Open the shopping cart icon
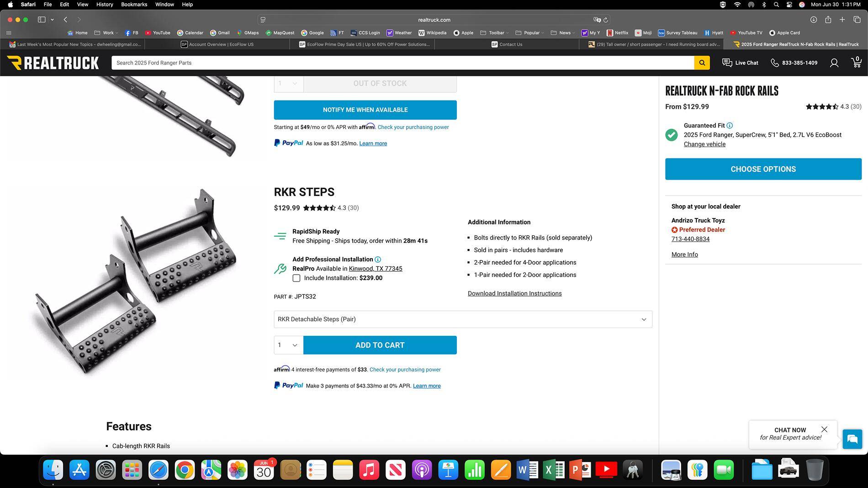 (x=856, y=62)
